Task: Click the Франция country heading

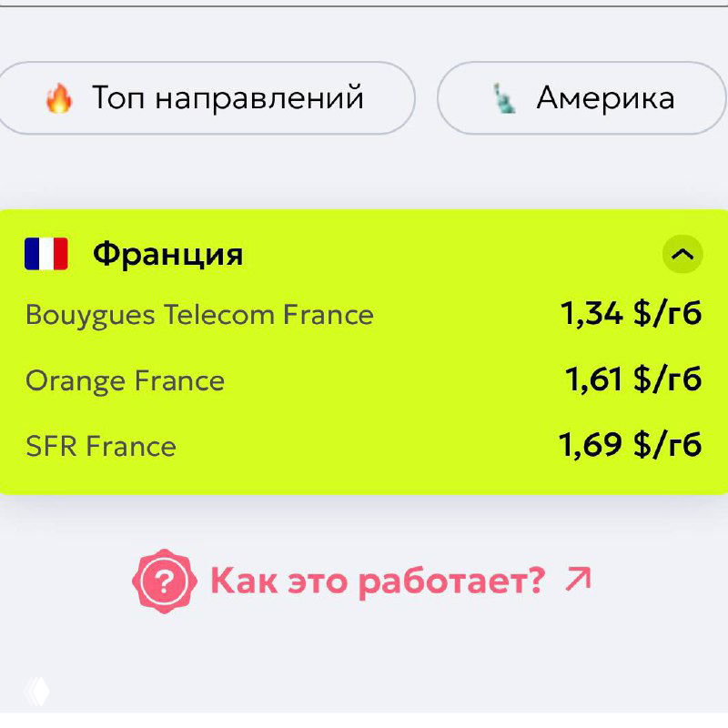Action: (168, 254)
